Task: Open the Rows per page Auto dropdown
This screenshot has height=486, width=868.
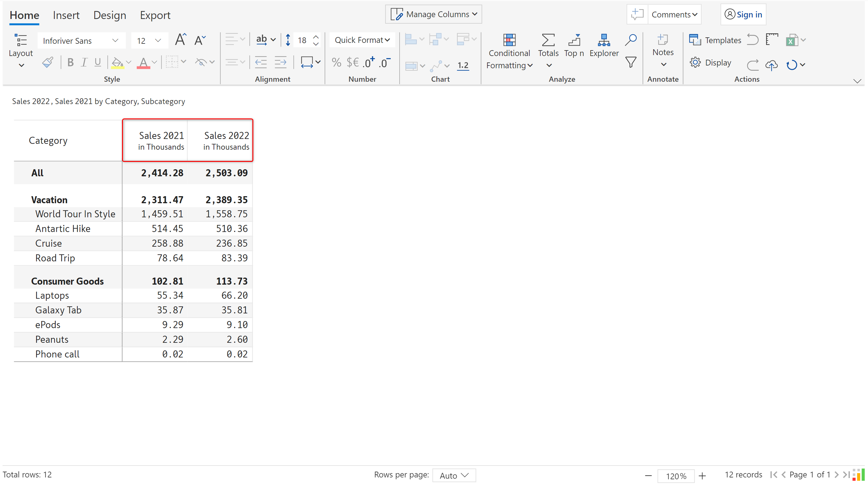Action: point(454,475)
